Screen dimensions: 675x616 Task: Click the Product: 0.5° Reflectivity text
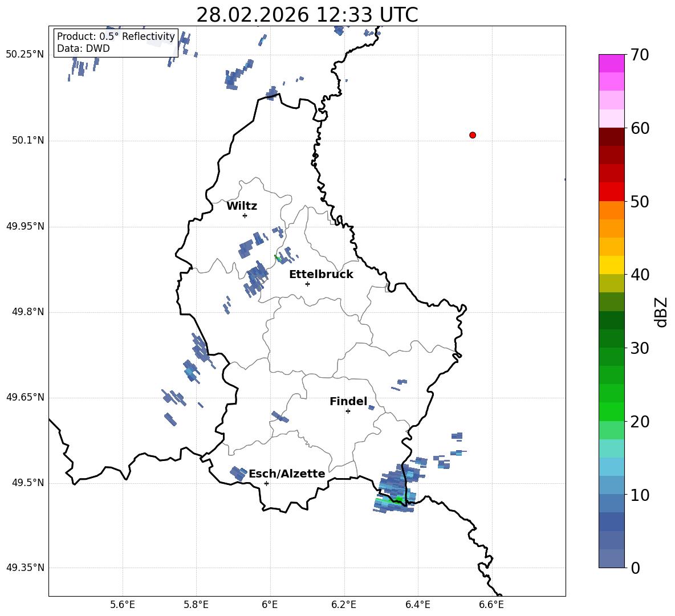pyautogui.click(x=116, y=36)
